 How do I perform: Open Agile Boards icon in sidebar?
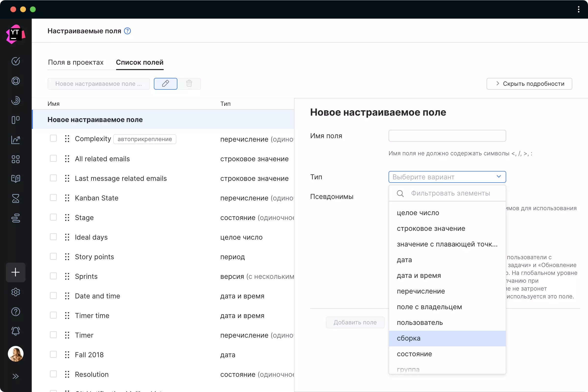pos(15,120)
